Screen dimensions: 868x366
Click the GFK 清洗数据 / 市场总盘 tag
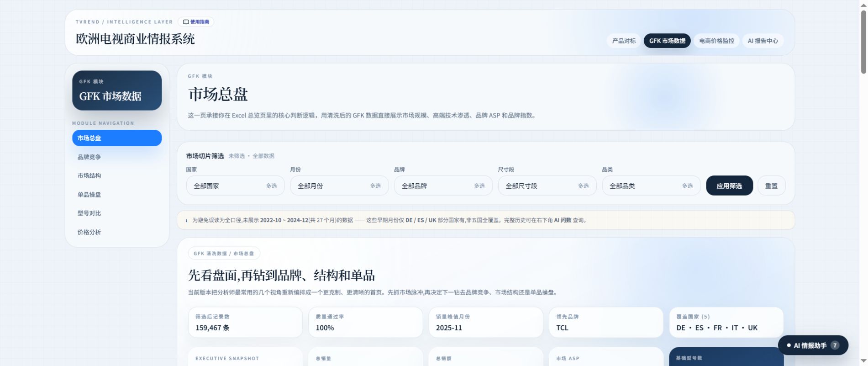point(224,254)
